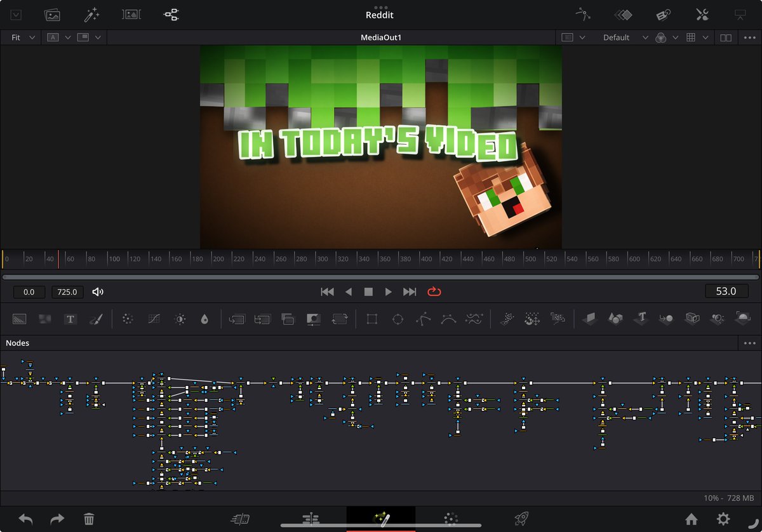Toggle the Inspector panel
This screenshot has height=532, width=762.
click(x=702, y=15)
